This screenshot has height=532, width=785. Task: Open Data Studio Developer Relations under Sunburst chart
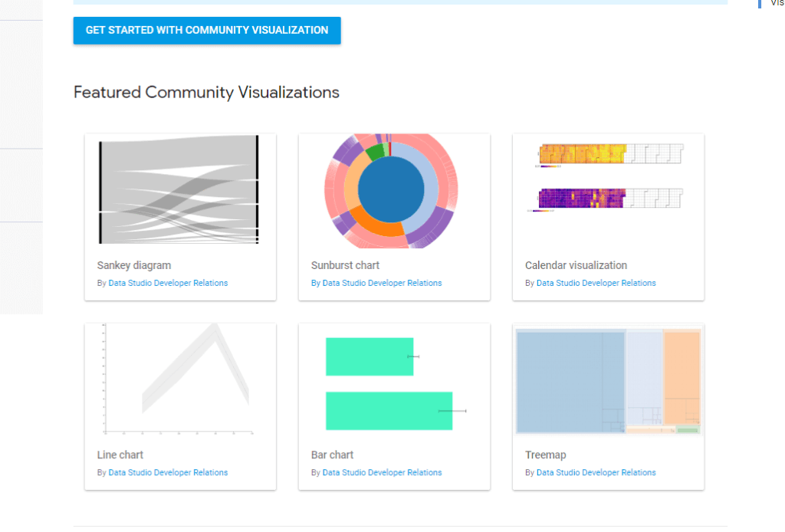click(x=381, y=283)
